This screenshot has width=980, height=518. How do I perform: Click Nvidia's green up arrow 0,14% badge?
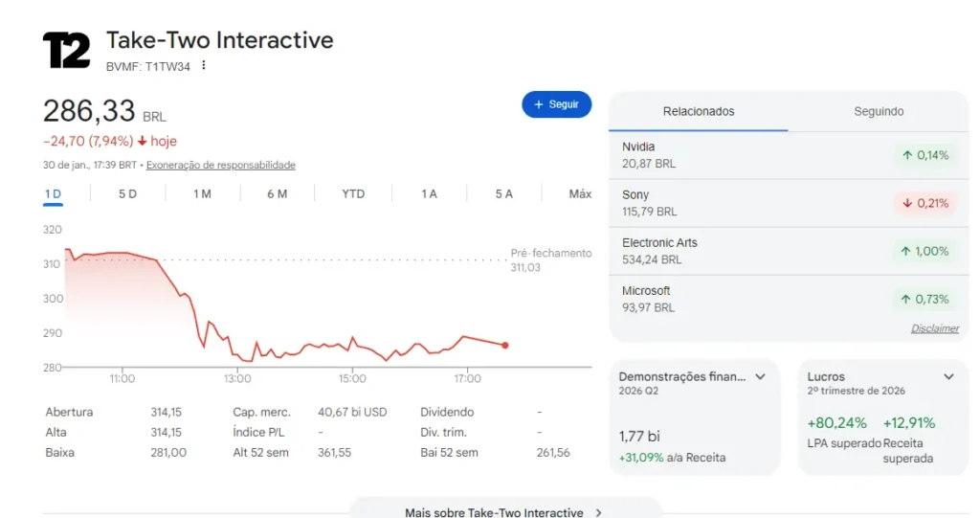click(x=925, y=155)
